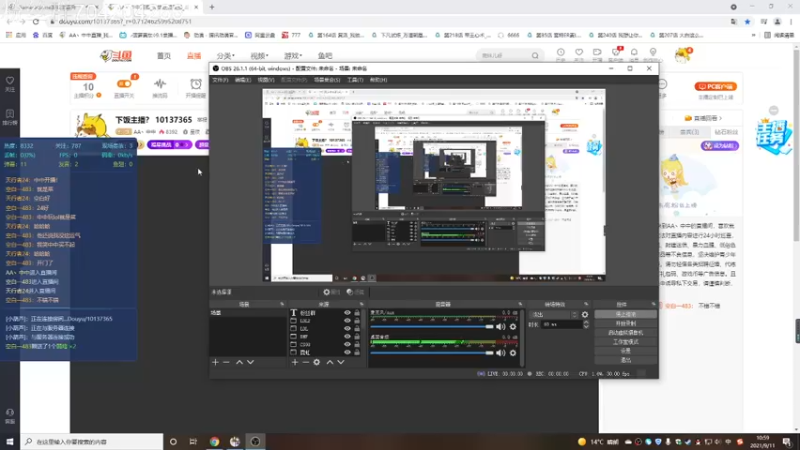The image size is (800, 450).
Task: Click the alarm clock icon in the Douyu streamer panel
Action: click(x=195, y=84)
